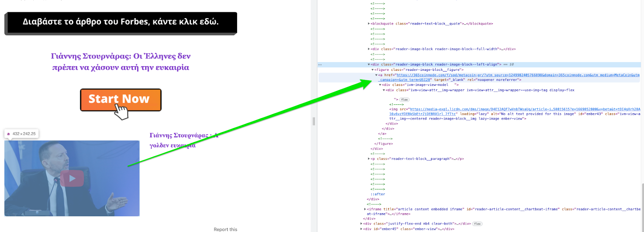The height and width of the screenshot is (232, 644).
Task: Select the ::after pseudo-element in the DOM tree
Action: point(378,194)
